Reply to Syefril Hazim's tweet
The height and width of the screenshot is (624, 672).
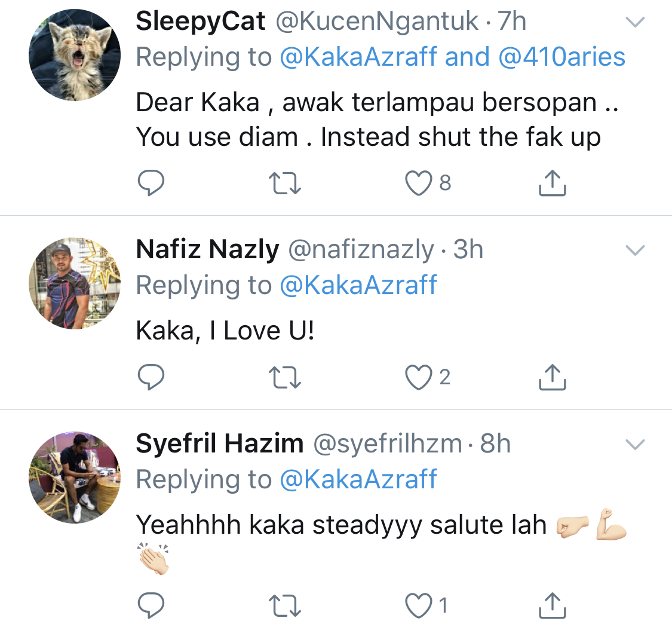151,606
